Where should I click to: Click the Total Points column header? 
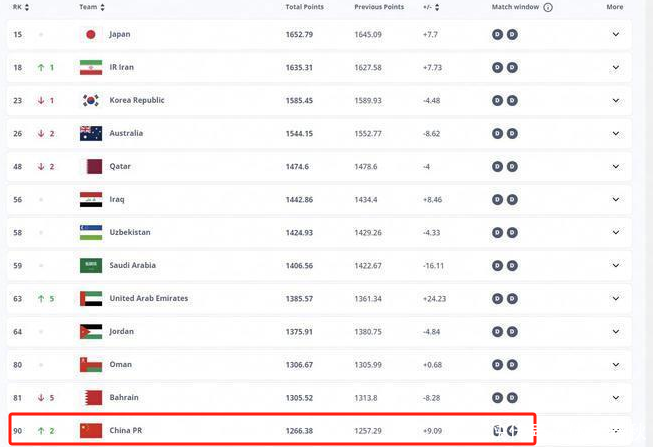coord(304,7)
